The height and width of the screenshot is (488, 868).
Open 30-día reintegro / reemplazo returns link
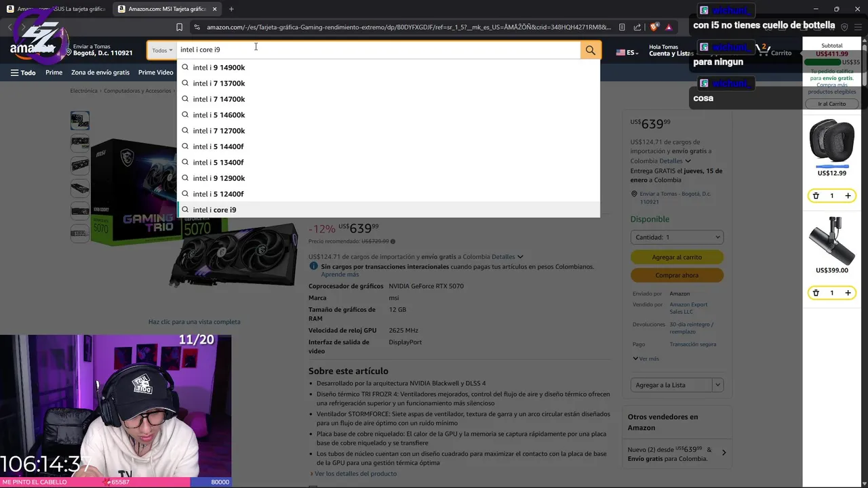[691, 328]
